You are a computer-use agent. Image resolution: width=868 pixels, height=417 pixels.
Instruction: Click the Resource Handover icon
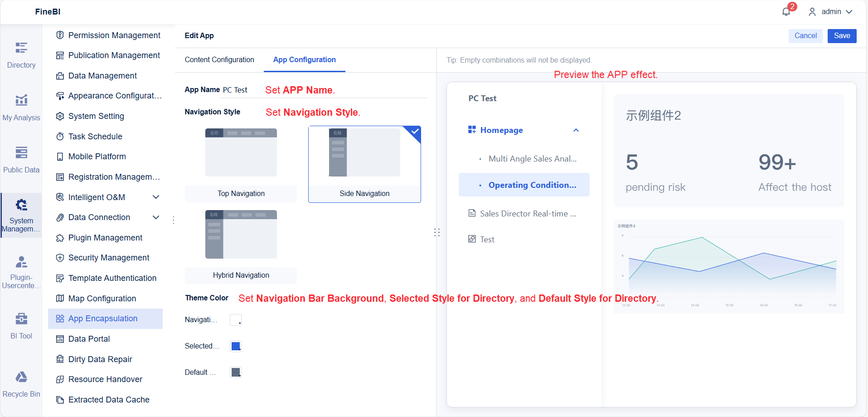click(x=60, y=379)
